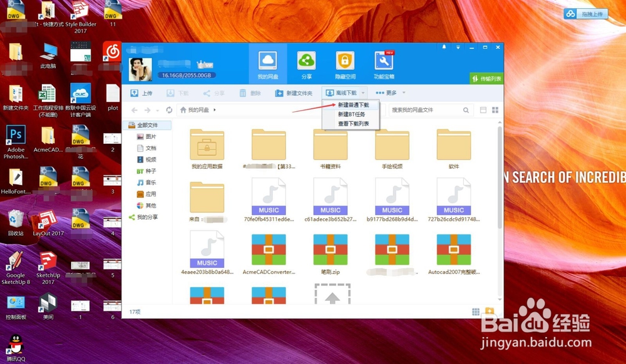Refresh the file list
The height and width of the screenshot is (364, 626).
pyautogui.click(x=169, y=110)
